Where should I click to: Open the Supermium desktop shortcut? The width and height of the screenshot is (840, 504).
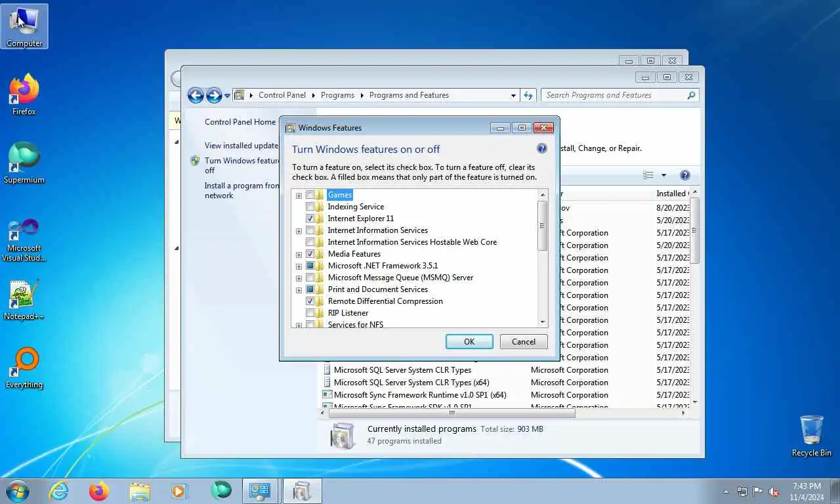pos(24,163)
